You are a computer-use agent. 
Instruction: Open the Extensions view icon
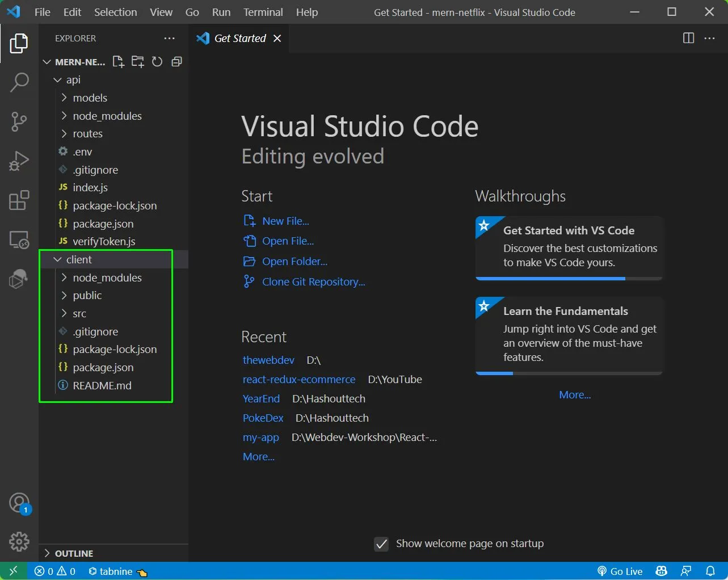click(x=19, y=200)
